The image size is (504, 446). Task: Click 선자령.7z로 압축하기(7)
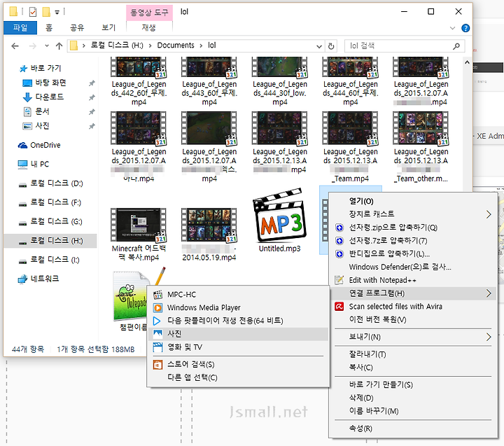413,241
